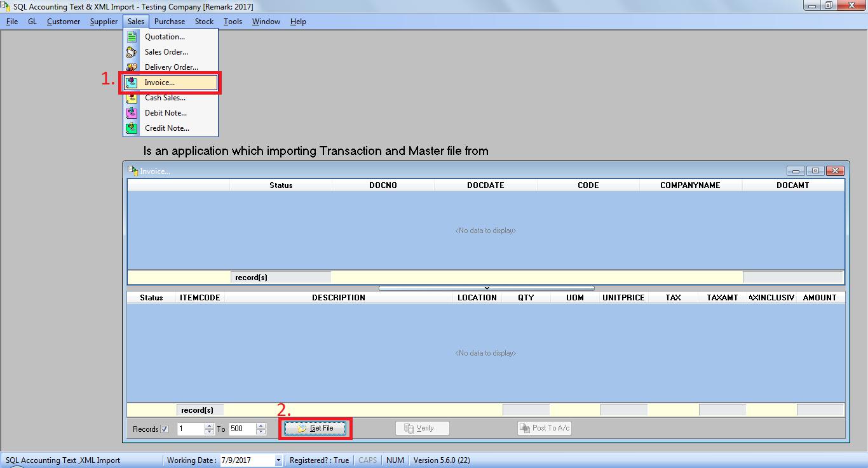Click the Cash Sales menu icon
The image size is (868, 468).
pyautogui.click(x=132, y=98)
